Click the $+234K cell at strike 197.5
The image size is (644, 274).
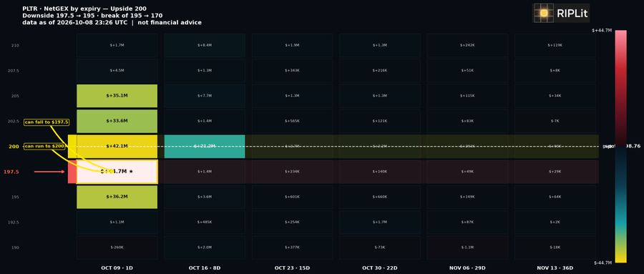[292, 172]
